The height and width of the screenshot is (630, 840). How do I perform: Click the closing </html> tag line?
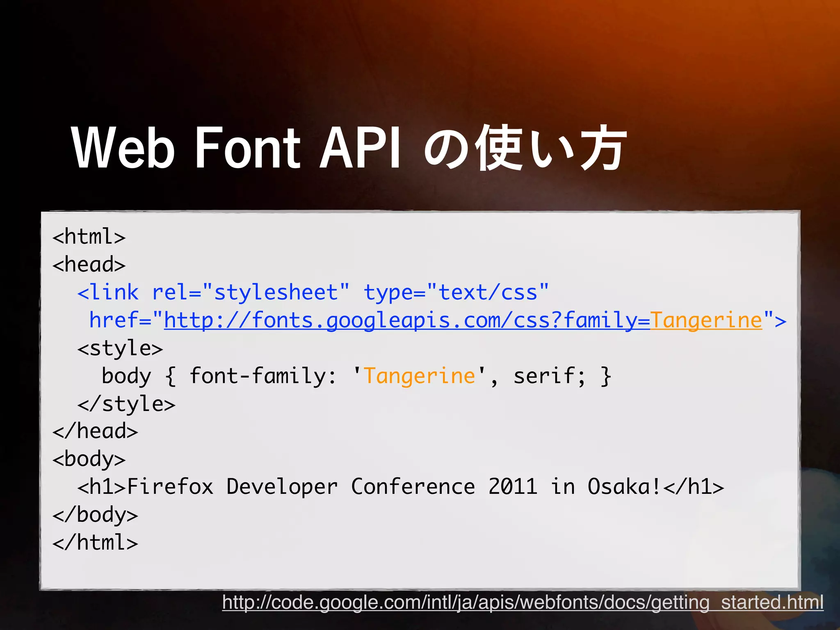click(x=95, y=542)
